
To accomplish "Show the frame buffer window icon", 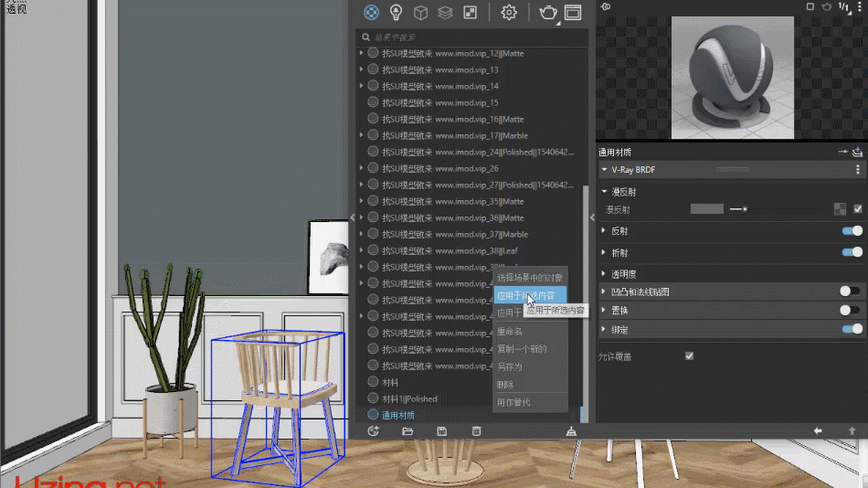I will pyautogui.click(x=573, y=12).
